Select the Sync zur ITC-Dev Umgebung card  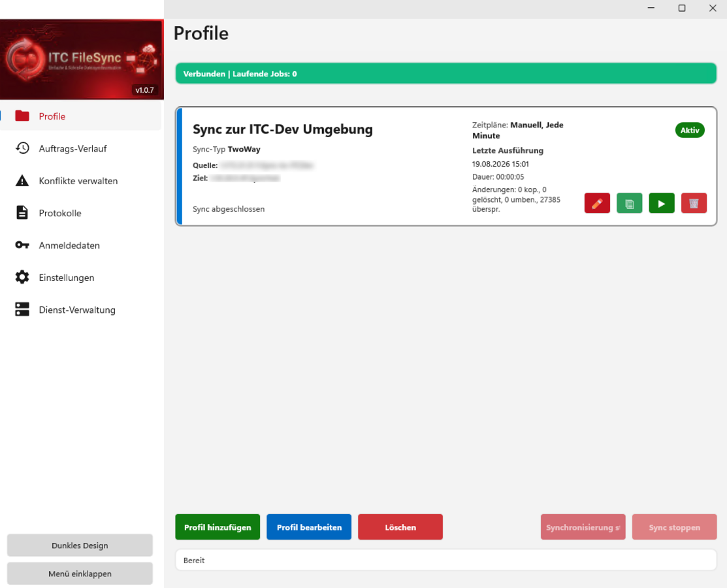coord(446,167)
